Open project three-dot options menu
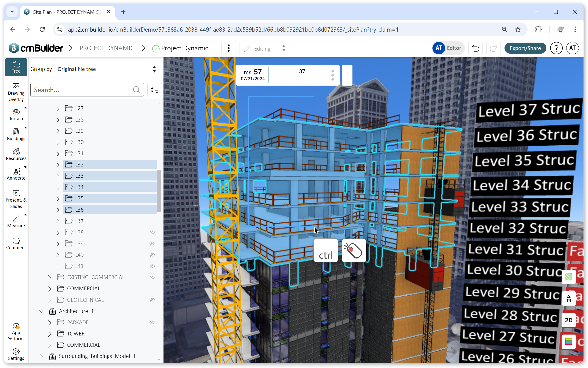This screenshot has height=368, width=588. [229, 48]
